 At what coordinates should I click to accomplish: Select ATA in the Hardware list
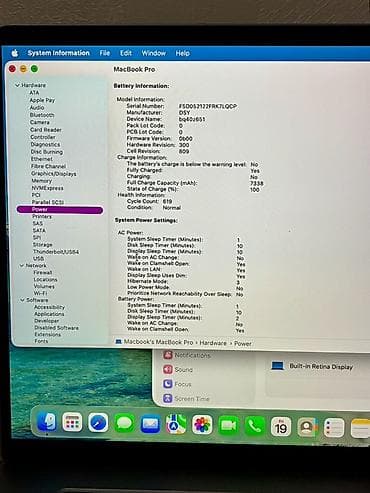click(34, 93)
